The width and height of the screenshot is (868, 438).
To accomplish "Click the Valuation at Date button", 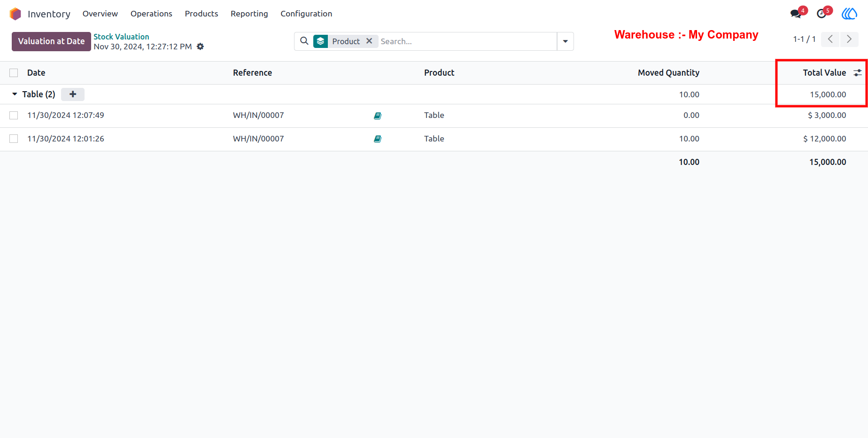I will pyautogui.click(x=51, y=41).
